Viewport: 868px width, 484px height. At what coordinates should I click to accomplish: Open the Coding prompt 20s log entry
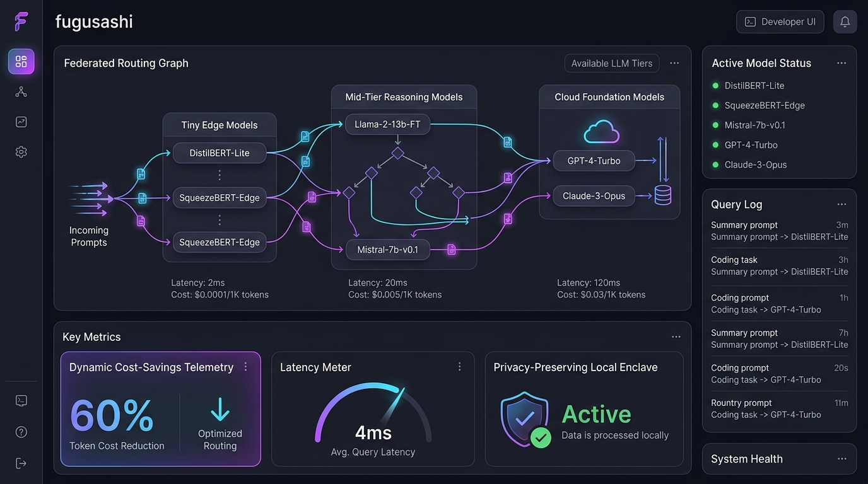point(780,374)
